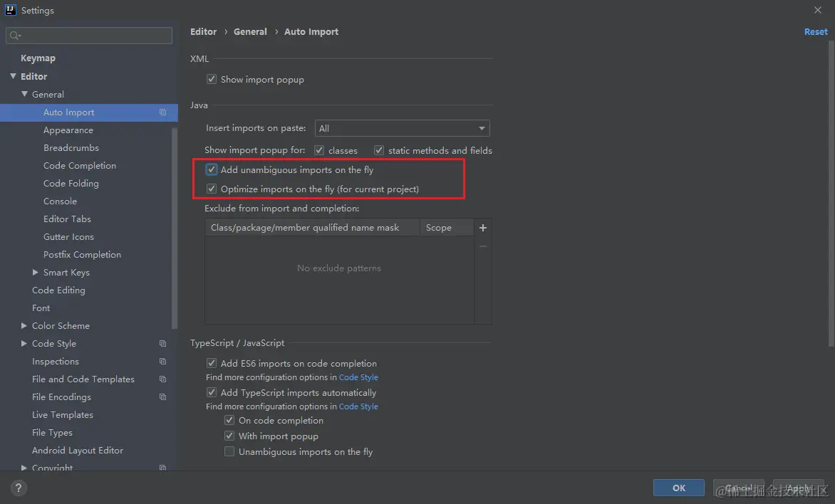Open Code Style link under ES6 imports
Viewport: 835px width, 504px height.
tap(358, 377)
